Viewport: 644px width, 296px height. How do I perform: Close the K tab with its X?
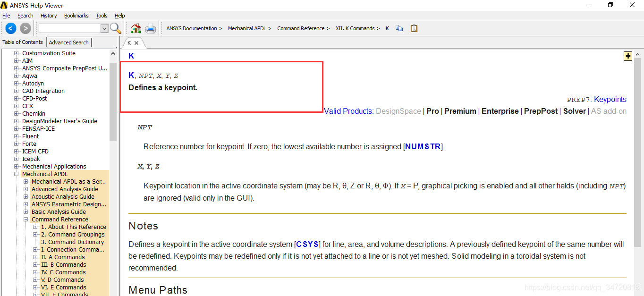pyautogui.click(x=136, y=42)
